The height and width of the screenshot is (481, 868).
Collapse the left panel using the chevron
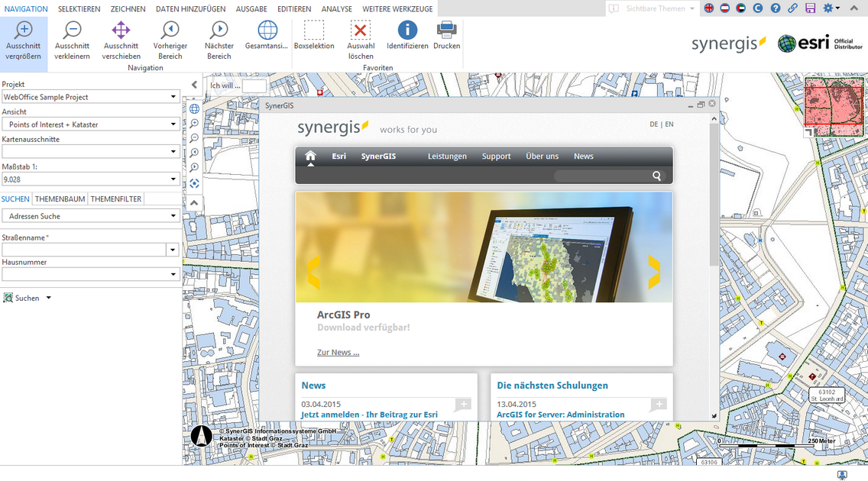(x=193, y=84)
